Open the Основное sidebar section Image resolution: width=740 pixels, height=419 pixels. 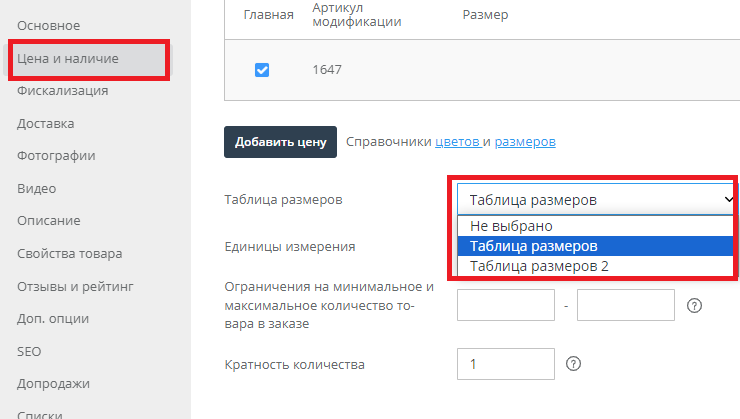pos(48,25)
